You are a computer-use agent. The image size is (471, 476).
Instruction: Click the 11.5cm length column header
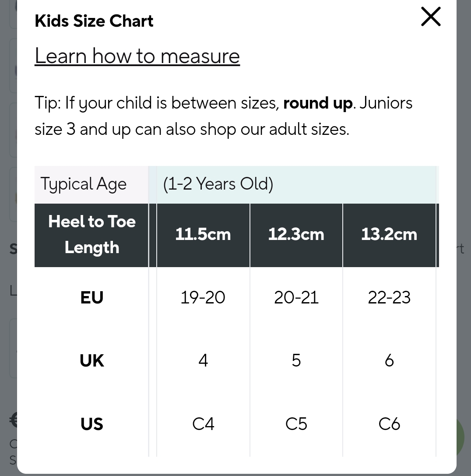[203, 235]
